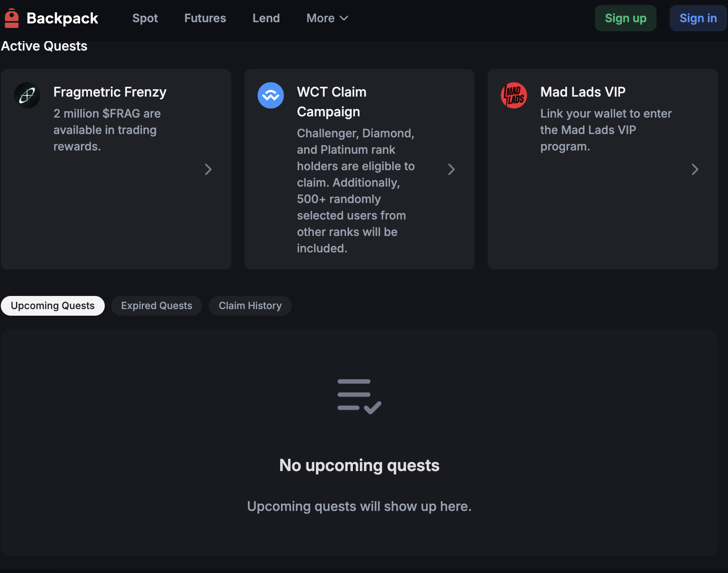The width and height of the screenshot is (728, 573).
Task: Click the Backpack red logo icon
Action: 12,18
